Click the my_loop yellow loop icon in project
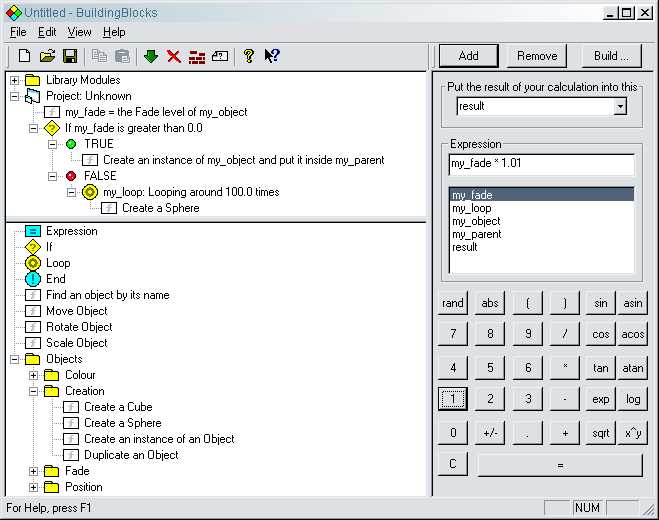659x520 pixels. point(90,192)
